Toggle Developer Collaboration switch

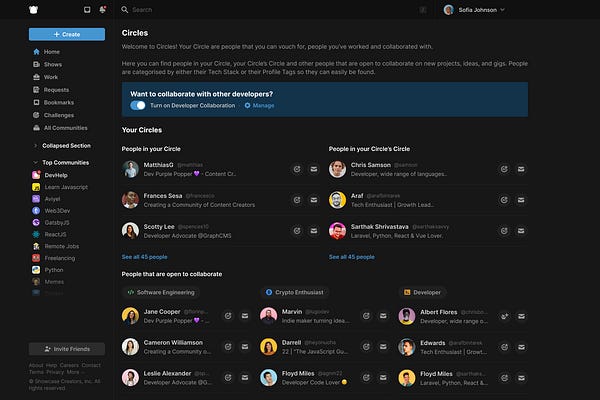click(x=138, y=105)
